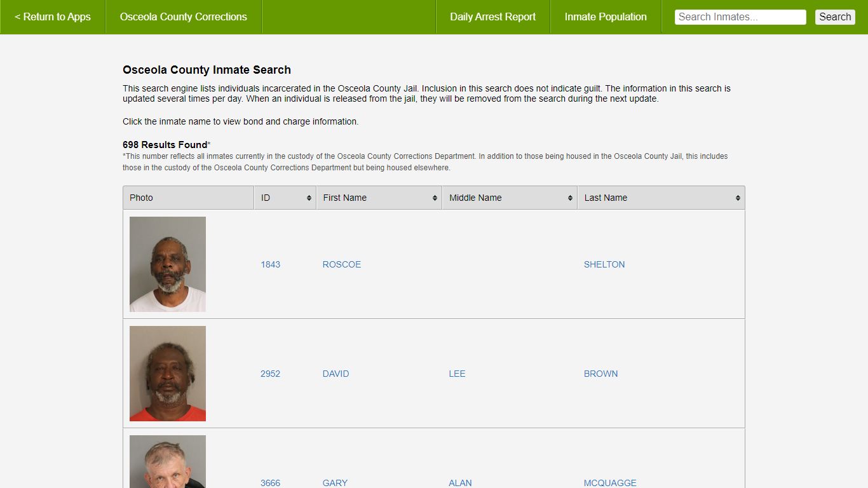Click the 'Click the inmate name' instruction line
The width and height of the screenshot is (868, 488).
pos(241,121)
